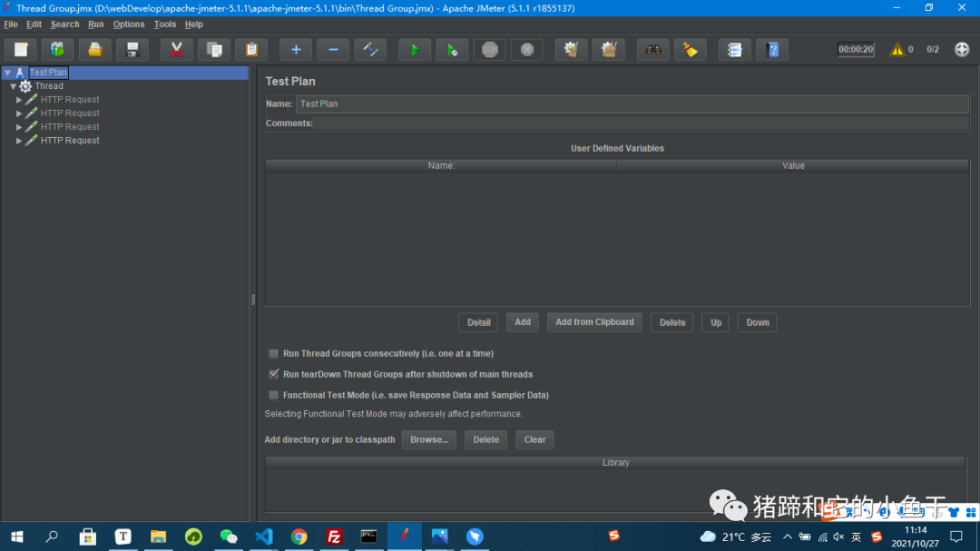Image resolution: width=980 pixels, height=551 pixels.
Task: Open the Edit menu
Action: [34, 25]
